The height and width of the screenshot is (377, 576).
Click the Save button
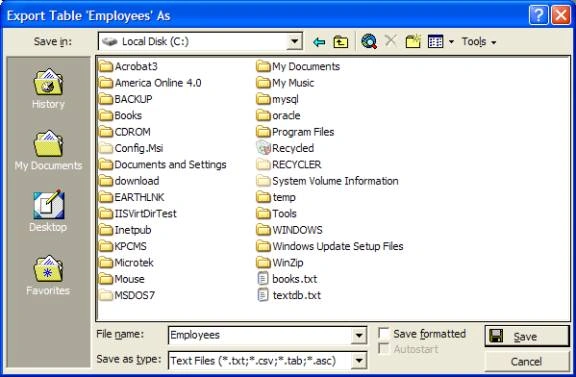point(527,336)
